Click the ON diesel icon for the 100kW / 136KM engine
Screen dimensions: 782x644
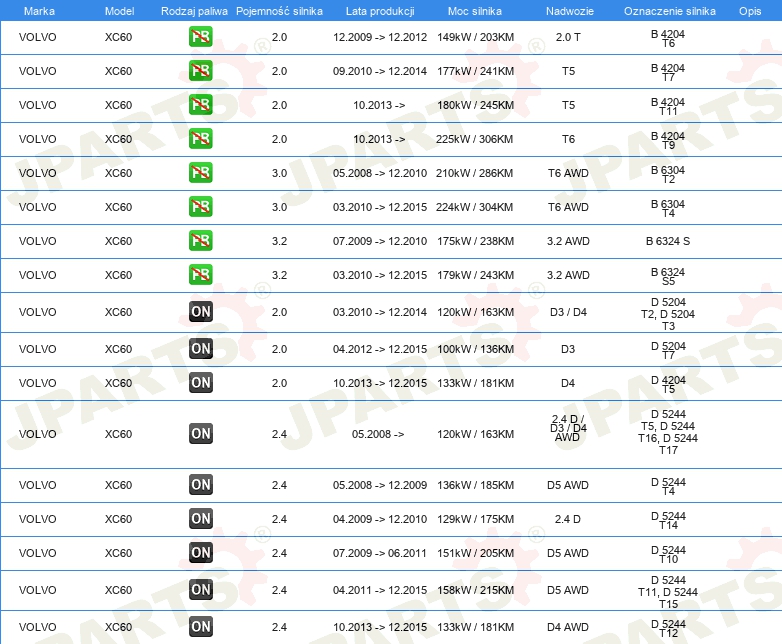(200, 349)
